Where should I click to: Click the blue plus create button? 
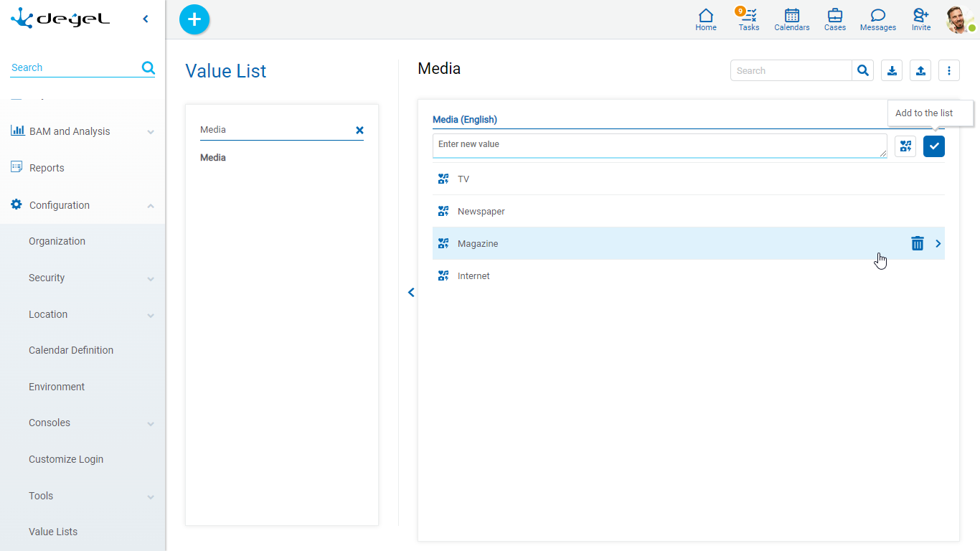[x=194, y=19]
